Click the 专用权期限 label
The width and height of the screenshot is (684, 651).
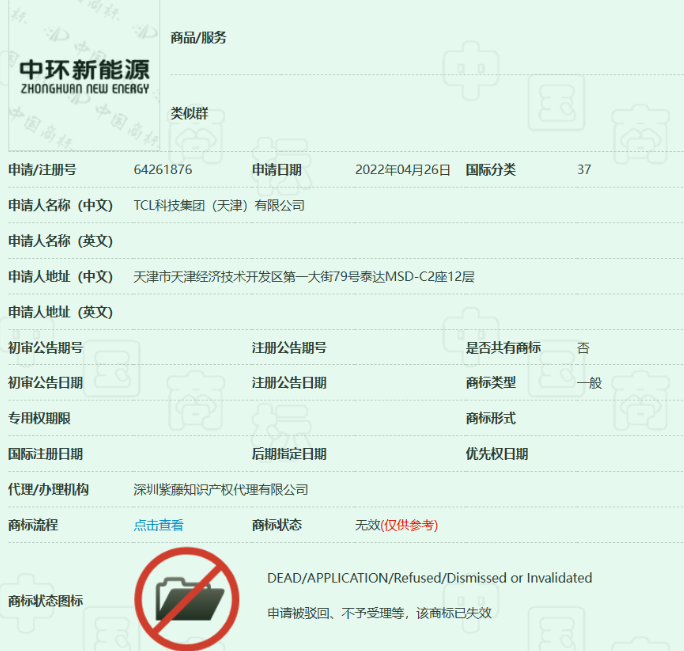click(39, 418)
